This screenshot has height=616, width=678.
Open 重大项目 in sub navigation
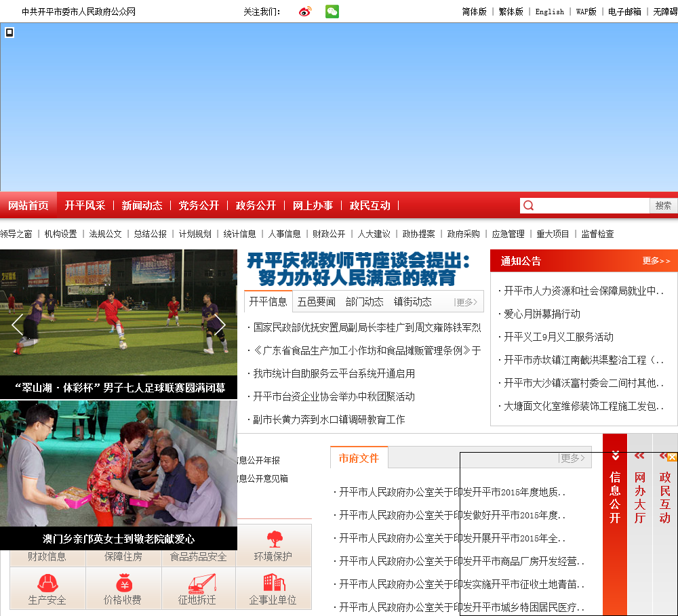[553, 234]
